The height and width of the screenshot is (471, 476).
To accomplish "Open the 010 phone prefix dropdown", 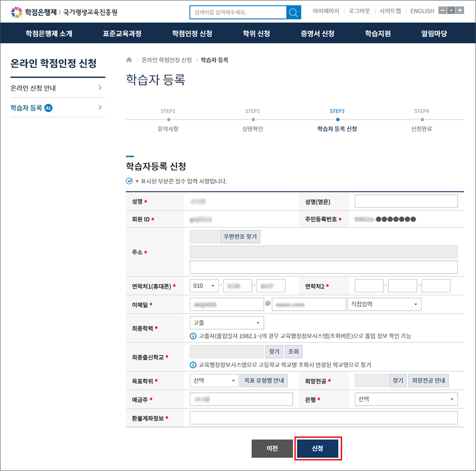I will 204,286.
